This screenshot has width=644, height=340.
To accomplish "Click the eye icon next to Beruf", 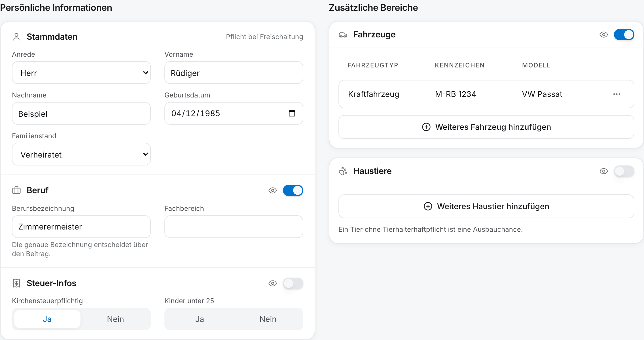I will (x=272, y=190).
